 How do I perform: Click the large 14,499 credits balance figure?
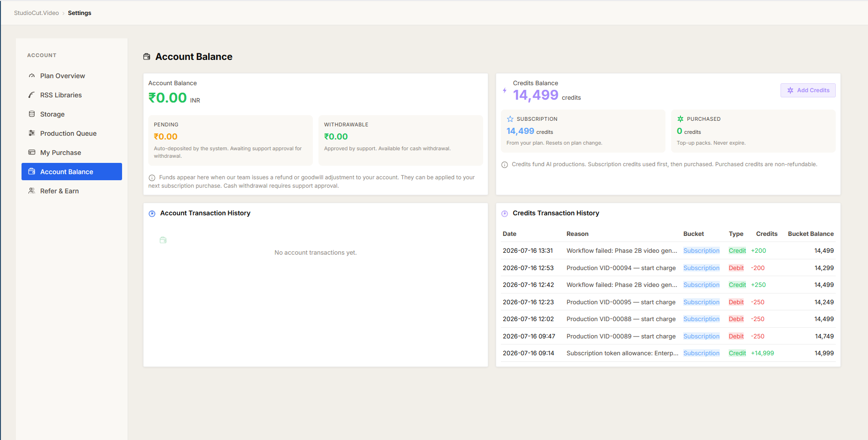pyautogui.click(x=535, y=95)
